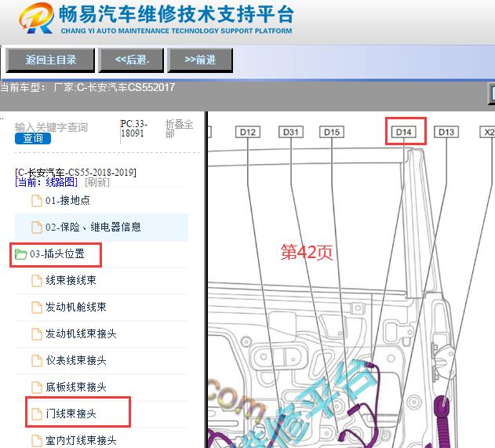
Task: Click the [刷新] refresh link
Action: (97, 182)
